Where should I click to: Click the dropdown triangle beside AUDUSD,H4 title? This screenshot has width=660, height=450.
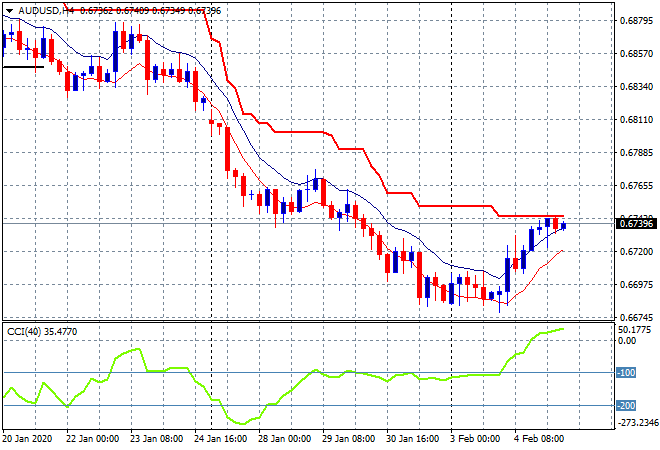point(8,10)
